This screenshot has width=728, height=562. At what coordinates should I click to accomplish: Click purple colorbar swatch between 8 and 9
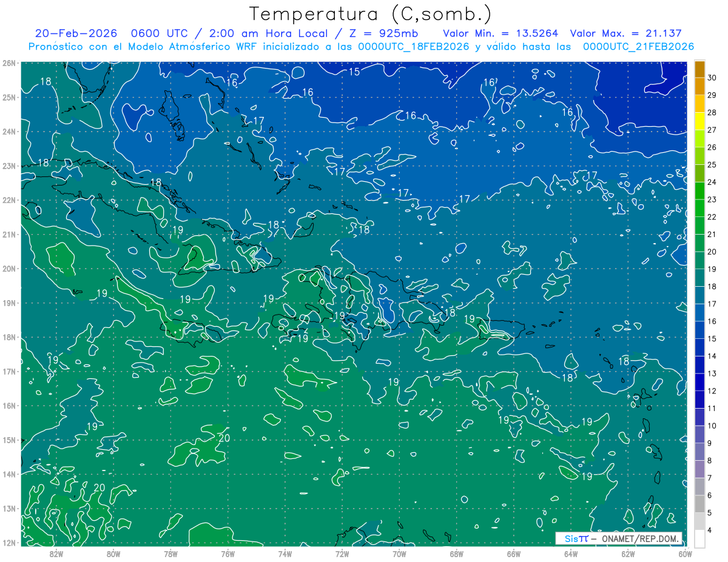point(699,452)
